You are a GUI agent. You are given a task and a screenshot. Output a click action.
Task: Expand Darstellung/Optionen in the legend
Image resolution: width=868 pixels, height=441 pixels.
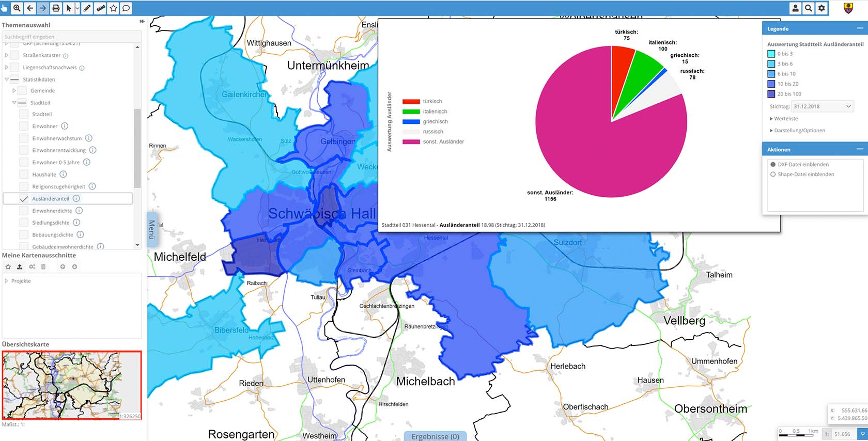pos(797,131)
